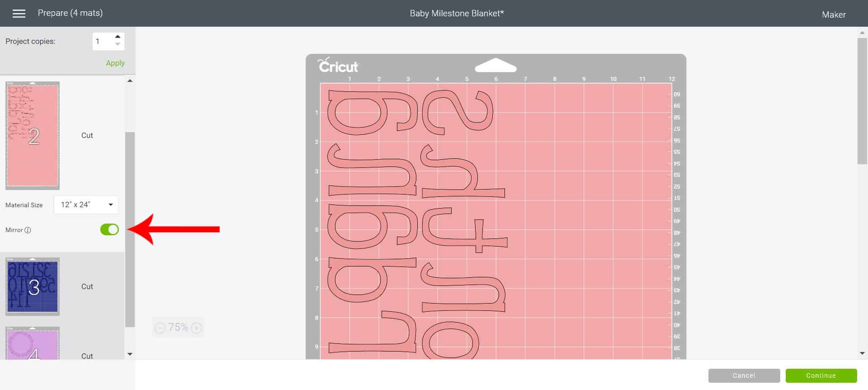The width and height of the screenshot is (868, 390).
Task: Select mat 3 blue thumbnail
Action: click(33, 286)
